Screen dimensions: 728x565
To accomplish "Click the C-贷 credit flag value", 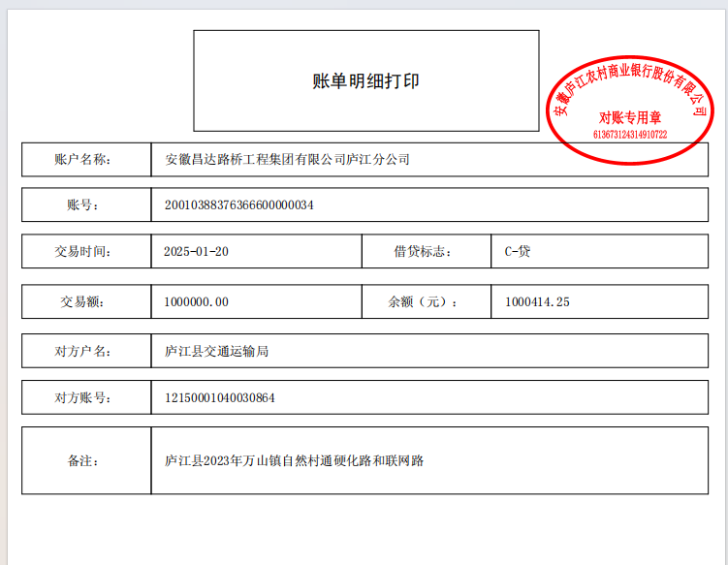I will [x=518, y=252].
